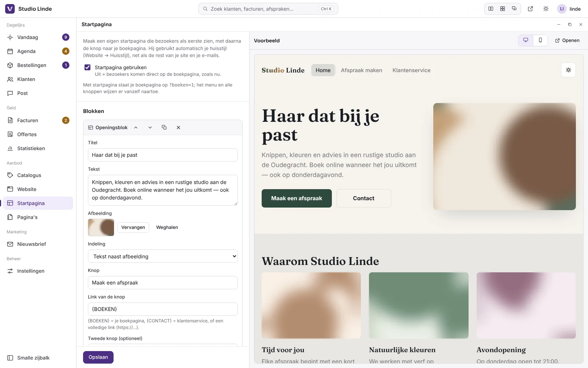Toggle theme in the preview site
The height and width of the screenshot is (368, 588).
pos(569,70)
